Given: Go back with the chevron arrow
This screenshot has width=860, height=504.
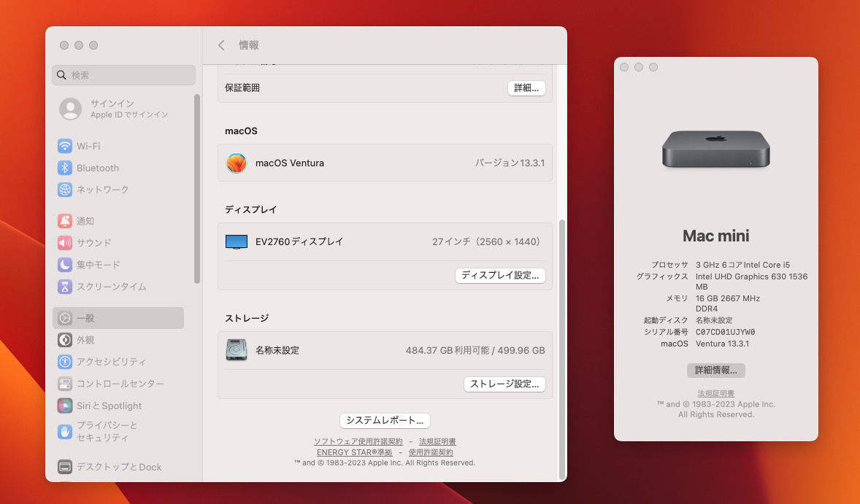Looking at the screenshot, I should pyautogui.click(x=221, y=45).
